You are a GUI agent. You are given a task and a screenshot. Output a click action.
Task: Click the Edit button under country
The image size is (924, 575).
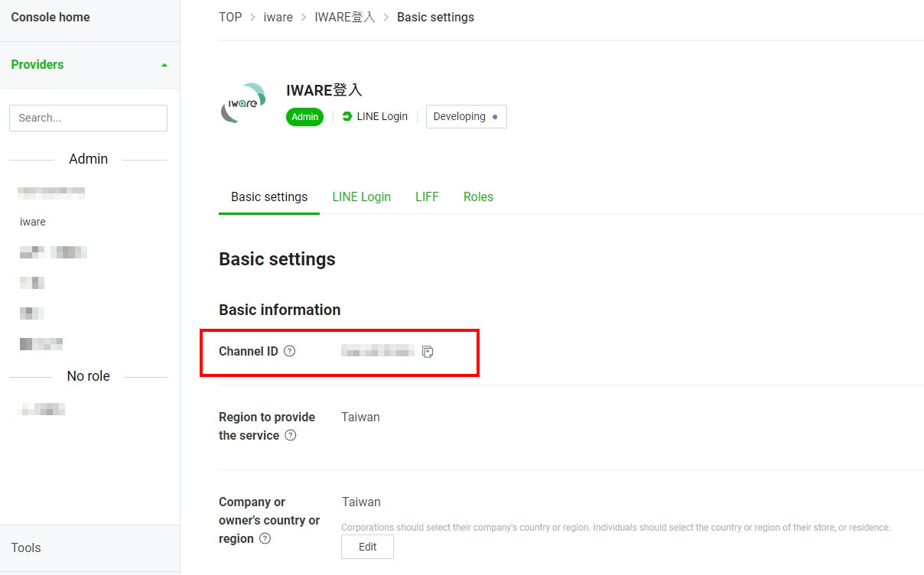point(367,547)
